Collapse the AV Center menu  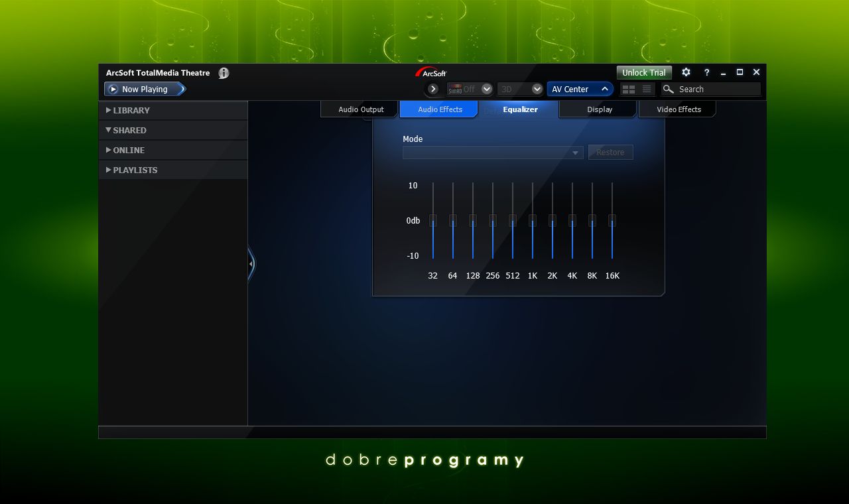pos(580,89)
